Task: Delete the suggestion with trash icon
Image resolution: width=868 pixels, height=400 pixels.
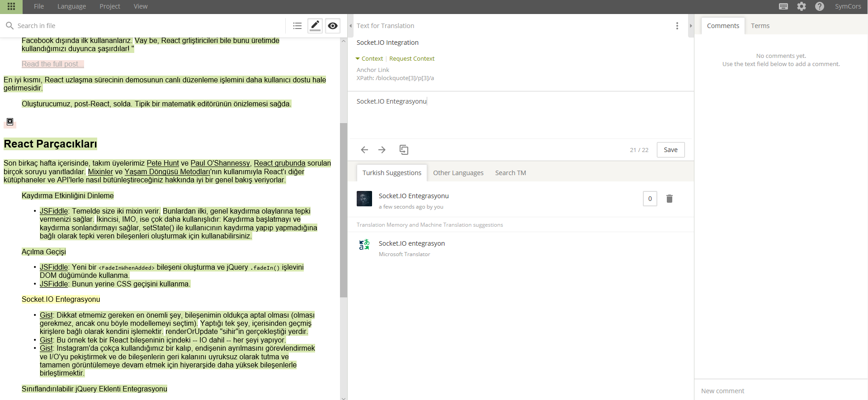Action: (x=670, y=199)
